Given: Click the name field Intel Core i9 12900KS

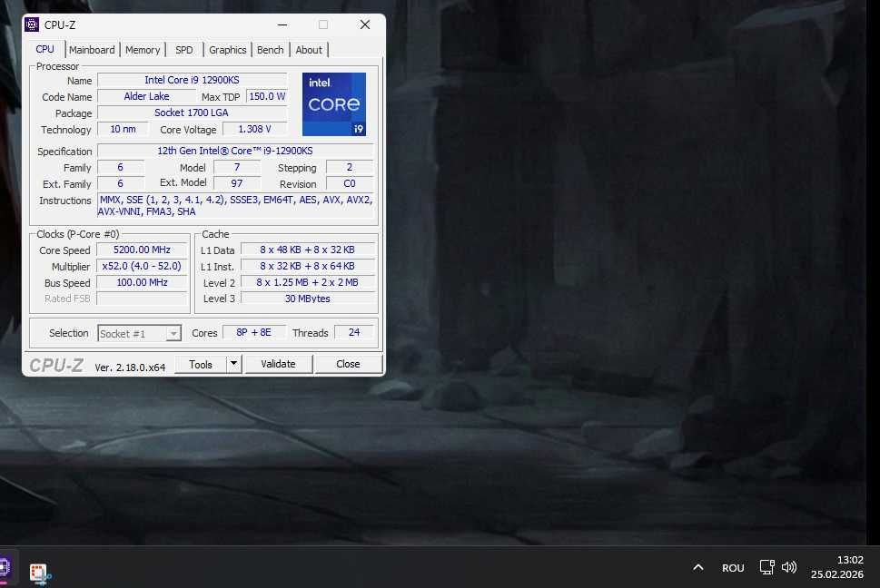Looking at the screenshot, I should pos(192,80).
